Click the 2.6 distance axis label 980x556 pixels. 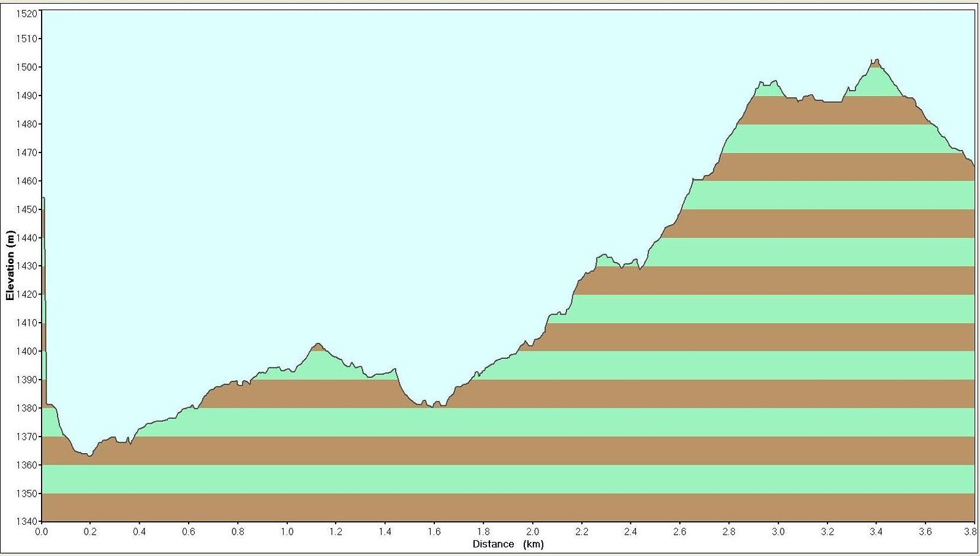(680, 532)
